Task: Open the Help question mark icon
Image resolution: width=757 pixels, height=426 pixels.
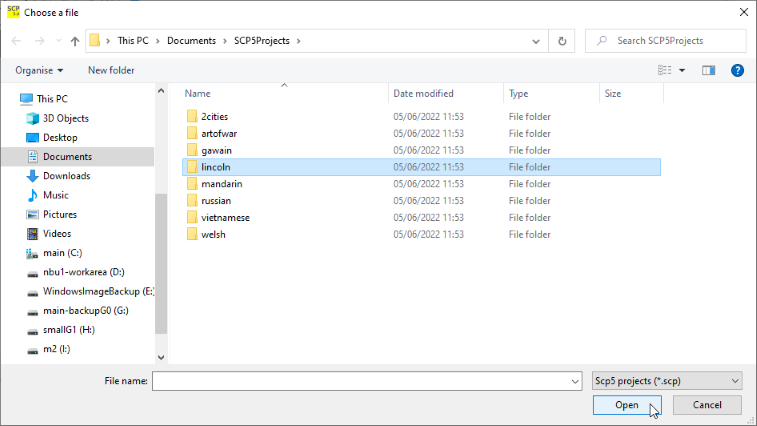Action: (737, 70)
